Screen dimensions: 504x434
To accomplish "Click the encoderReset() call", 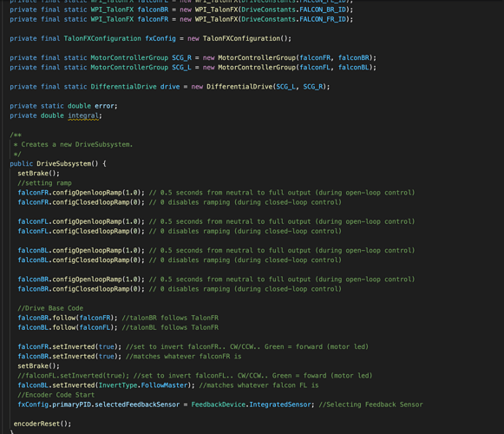I will pyautogui.click(x=43, y=424).
